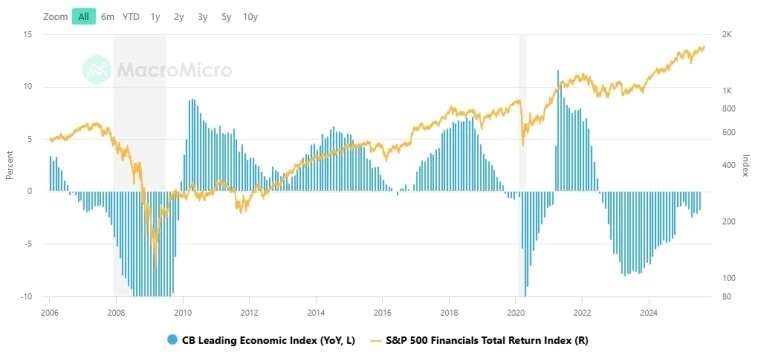Click the Index right axis title
Screen dimensions: 758x361
tap(746, 165)
